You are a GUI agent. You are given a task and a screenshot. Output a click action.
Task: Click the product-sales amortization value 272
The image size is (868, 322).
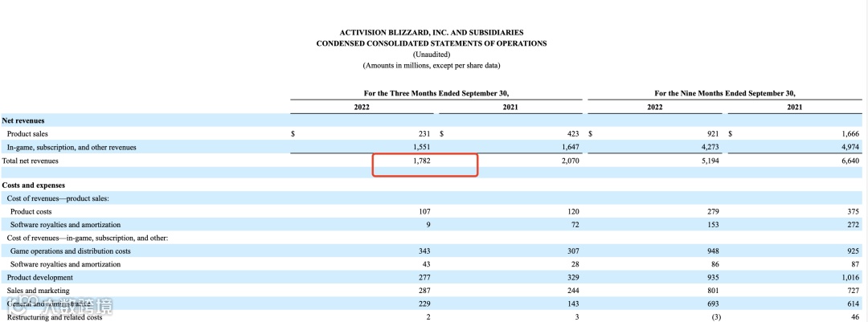853,225
